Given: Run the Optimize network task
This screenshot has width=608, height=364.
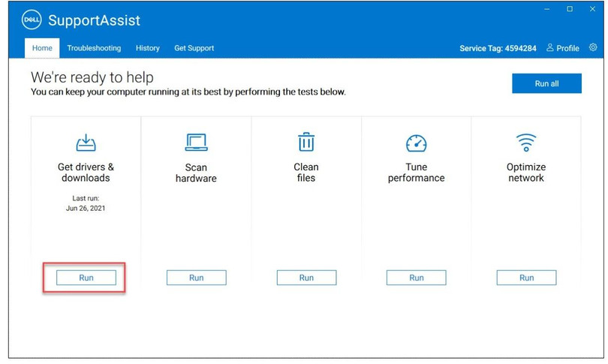Looking at the screenshot, I should click(526, 278).
